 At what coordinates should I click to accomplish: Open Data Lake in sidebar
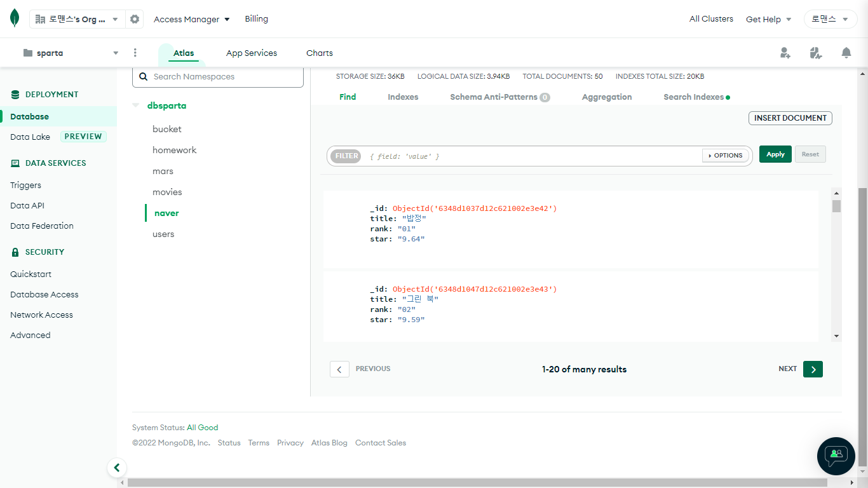pos(30,137)
